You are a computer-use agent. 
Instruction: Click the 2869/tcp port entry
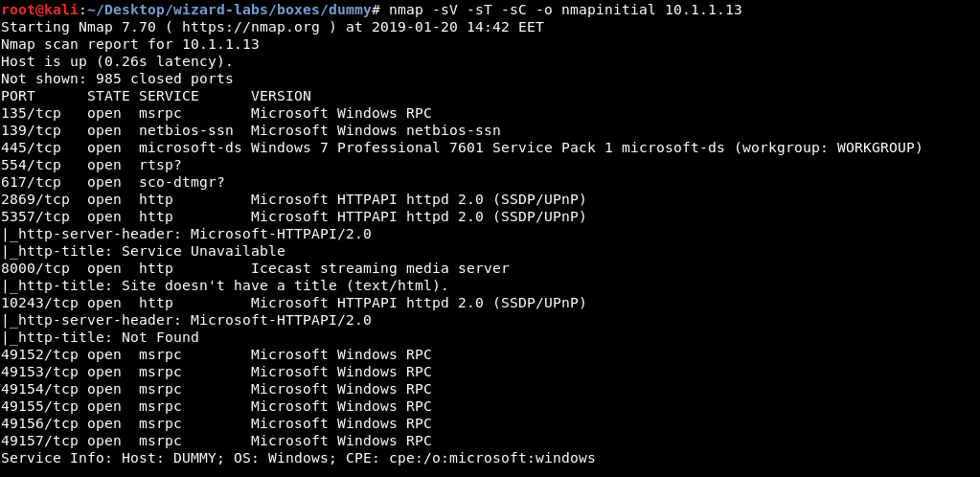[34, 199]
